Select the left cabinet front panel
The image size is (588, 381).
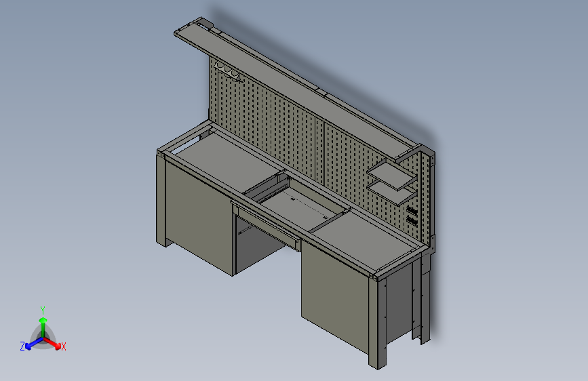click(x=198, y=218)
